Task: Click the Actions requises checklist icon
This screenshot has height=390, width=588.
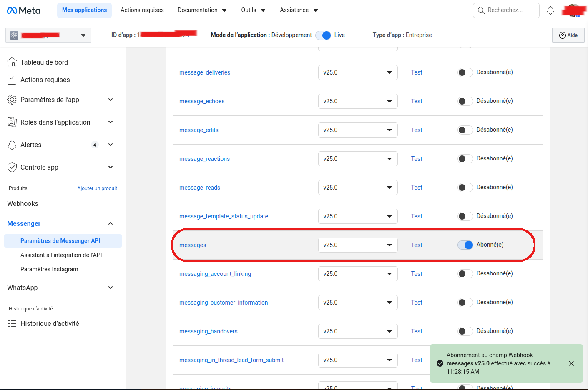Action: [x=12, y=80]
